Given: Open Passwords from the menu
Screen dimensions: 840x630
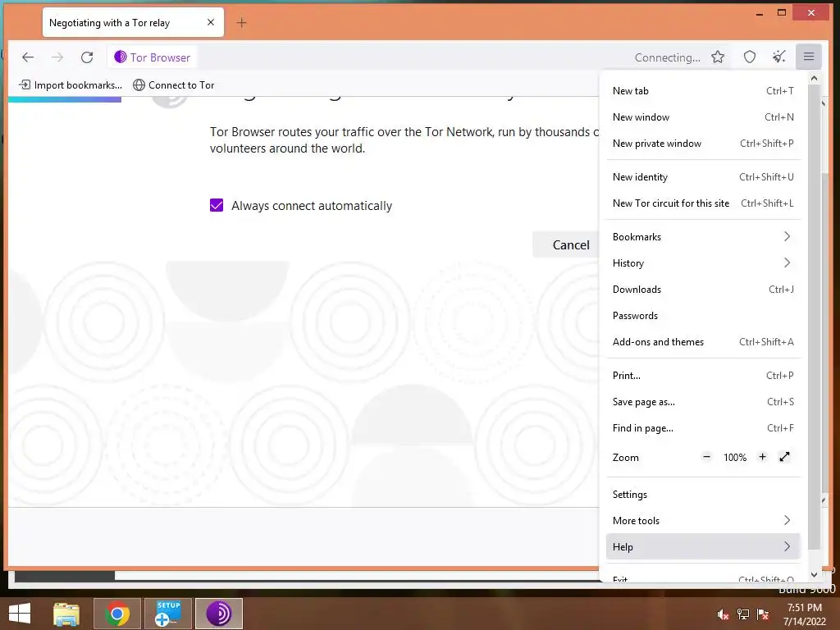Looking at the screenshot, I should pyautogui.click(x=703, y=316).
